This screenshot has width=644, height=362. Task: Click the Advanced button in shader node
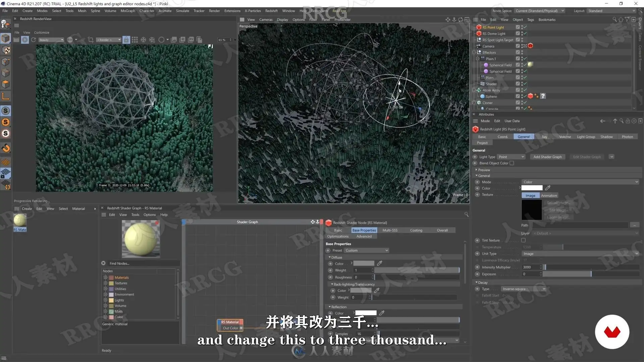click(x=364, y=236)
